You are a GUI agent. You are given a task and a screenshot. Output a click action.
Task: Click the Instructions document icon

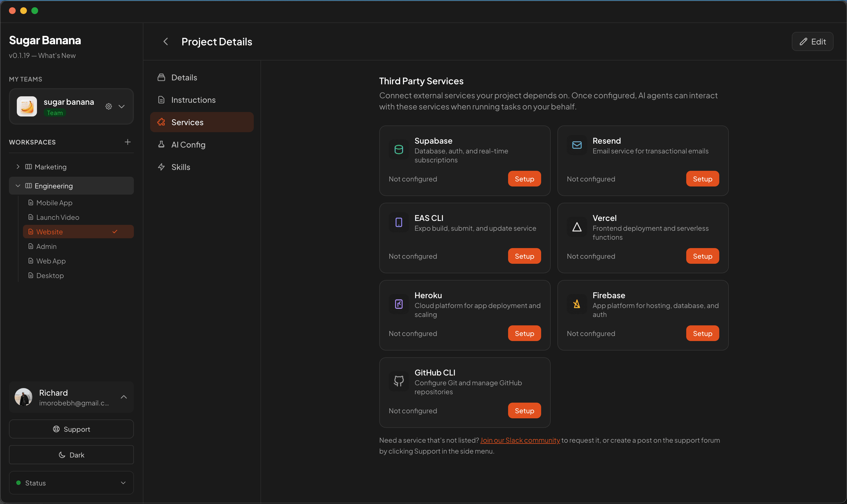[x=161, y=100]
